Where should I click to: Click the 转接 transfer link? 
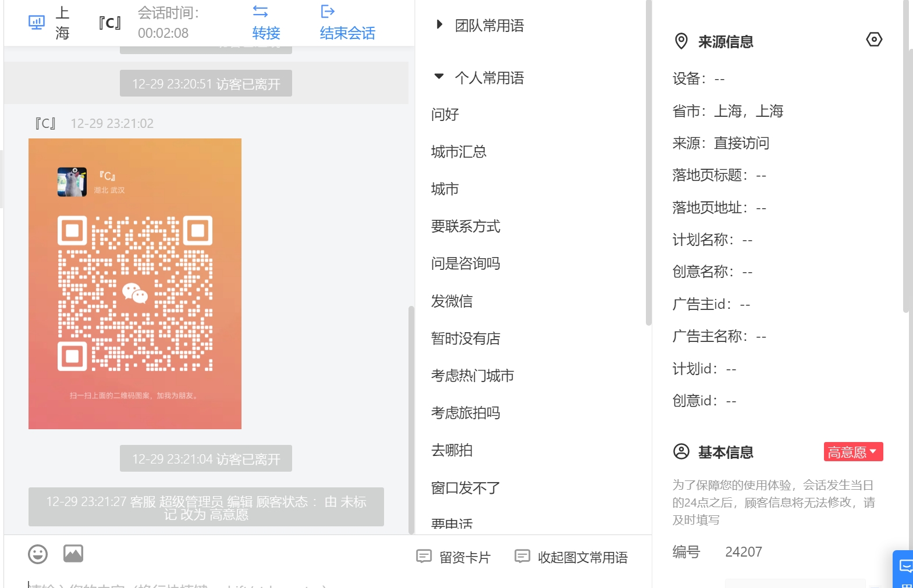click(266, 33)
